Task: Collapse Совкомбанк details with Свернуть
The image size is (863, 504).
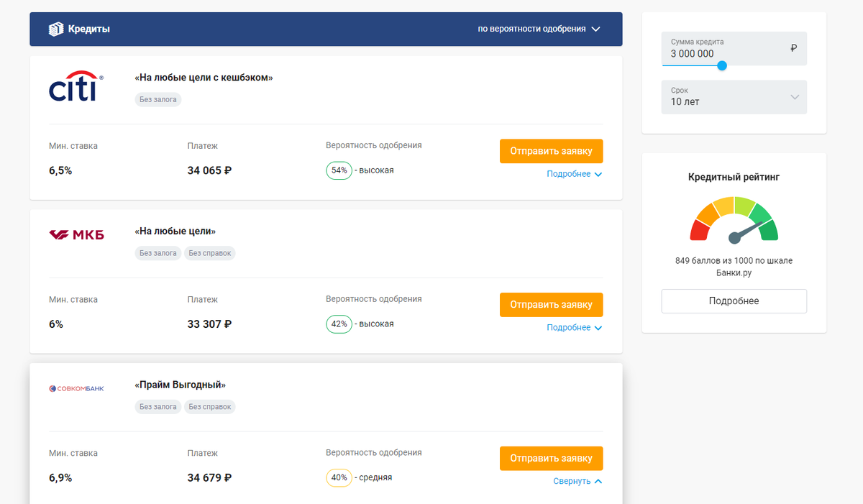Action: click(x=577, y=481)
